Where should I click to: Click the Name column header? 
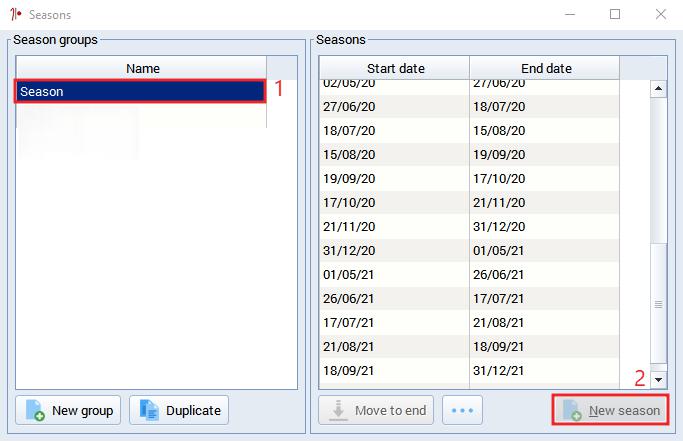point(141,68)
